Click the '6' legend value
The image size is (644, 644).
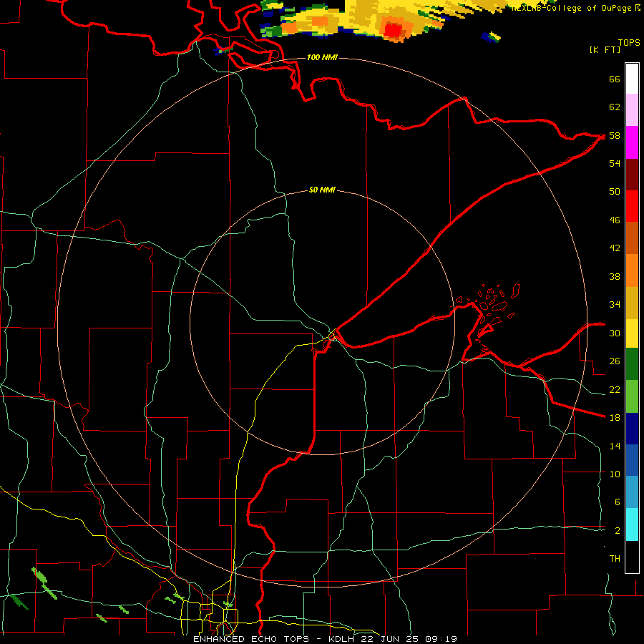coord(617,502)
